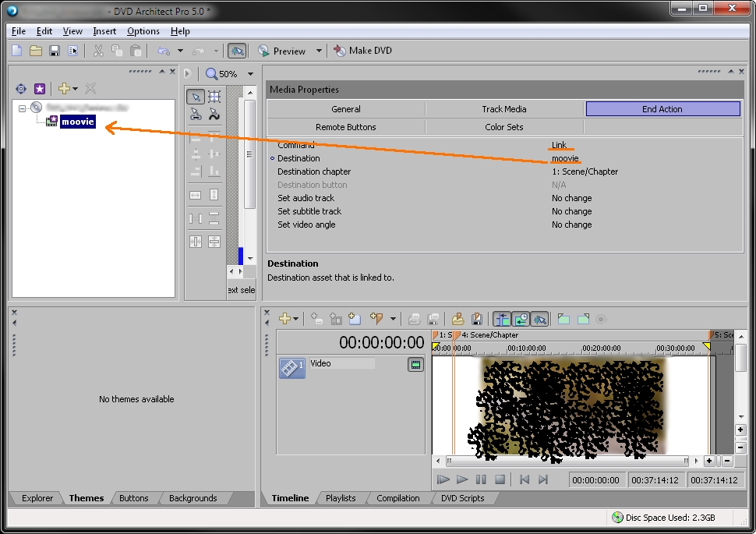Toggle timeline snapping button
Viewport: 756px width, 534px height.
[x=539, y=319]
